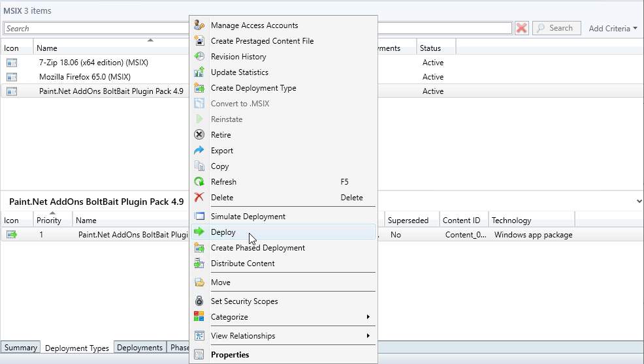Select Create Phased Deployment menu entry
Image resolution: width=644 pixels, height=364 pixels.
click(257, 248)
